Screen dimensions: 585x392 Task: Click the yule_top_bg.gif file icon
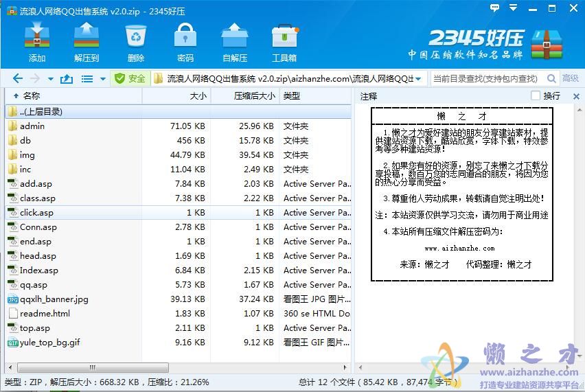12,343
